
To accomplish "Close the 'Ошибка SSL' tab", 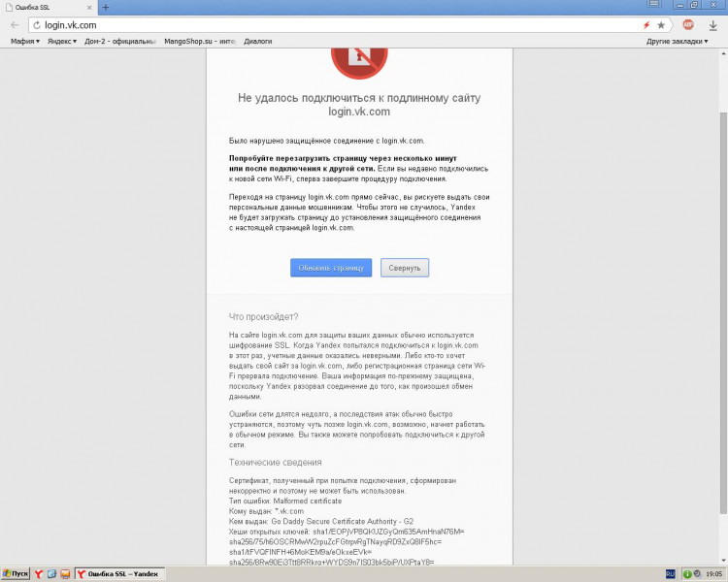I will pos(90,8).
